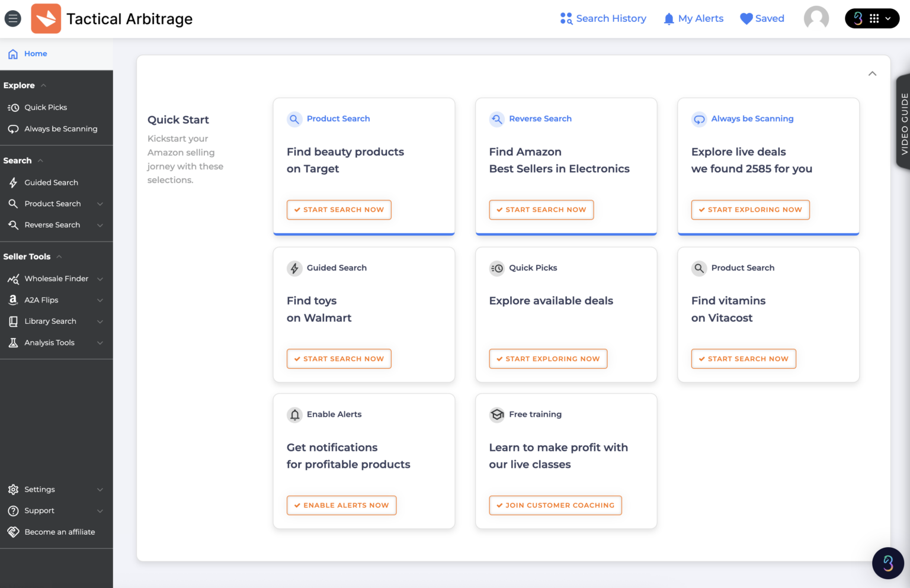Click the profile avatar image
This screenshot has width=910, height=588.
coord(816,18)
